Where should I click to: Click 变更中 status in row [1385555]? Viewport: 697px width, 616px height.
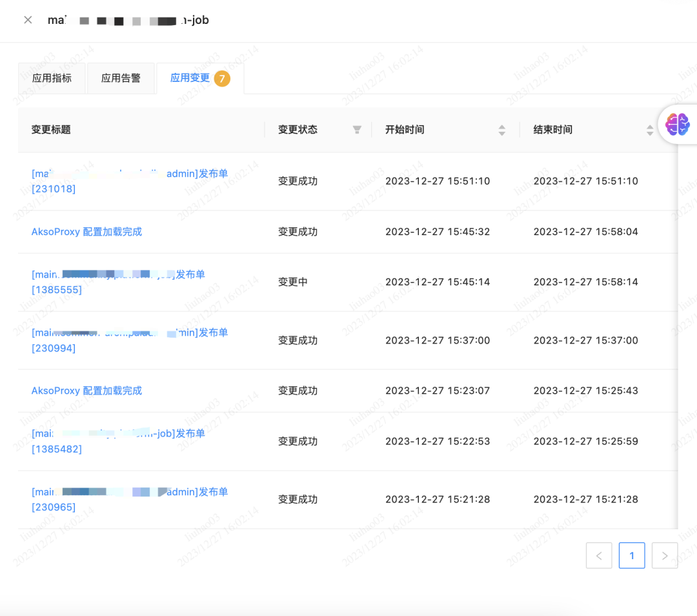[293, 282]
